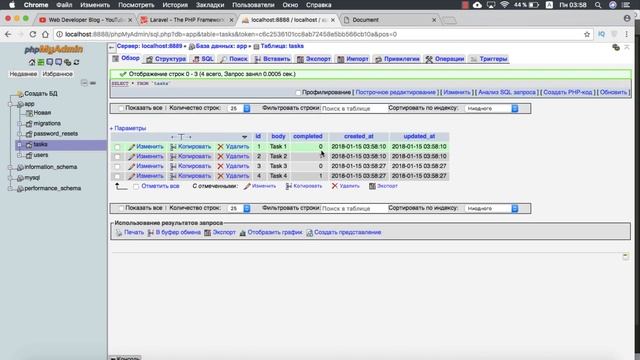The height and width of the screenshot is (360, 640).
Task: Click the Apple menu logo
Action: [12, 5]
